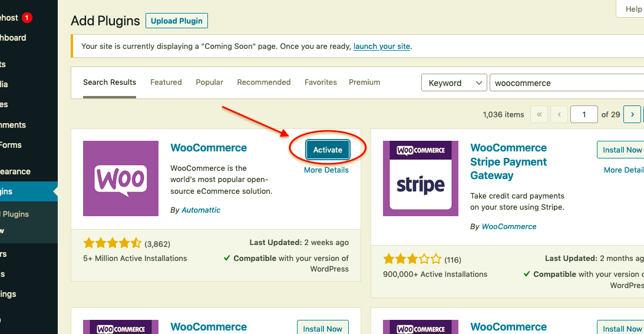
Task: Go to the previous results page
Action: click(559, 114)
